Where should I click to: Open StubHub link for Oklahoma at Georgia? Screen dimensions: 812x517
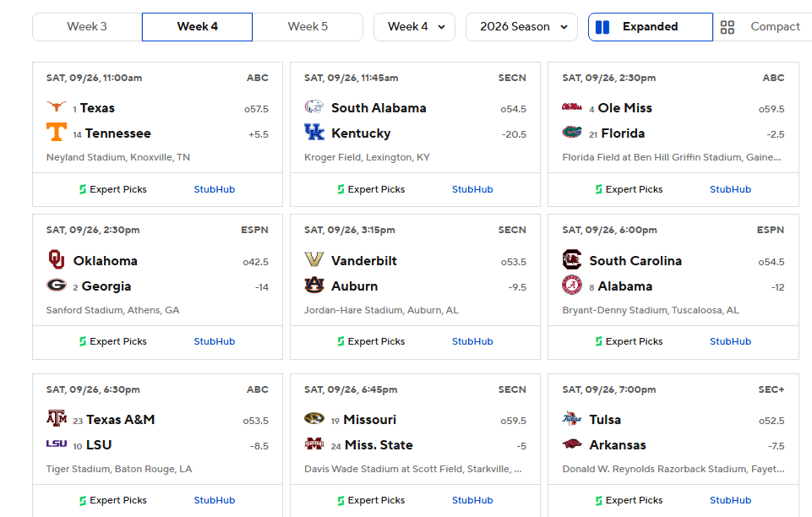point(215,341)
